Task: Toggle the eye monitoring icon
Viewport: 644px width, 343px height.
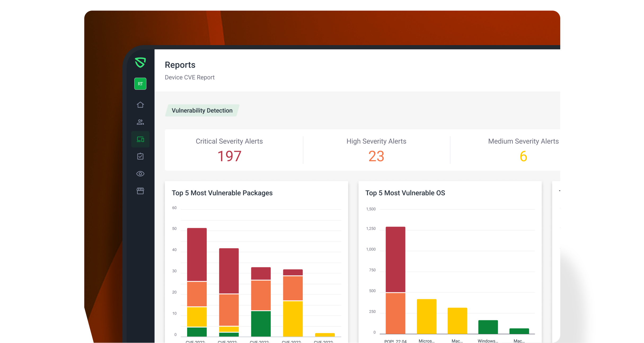Action: coord(140,173)
